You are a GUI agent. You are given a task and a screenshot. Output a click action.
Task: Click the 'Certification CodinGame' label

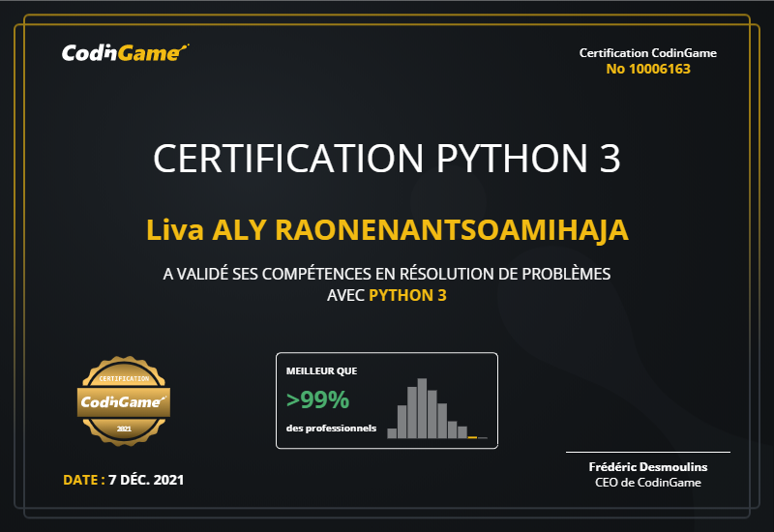click(x=648, y=53)
